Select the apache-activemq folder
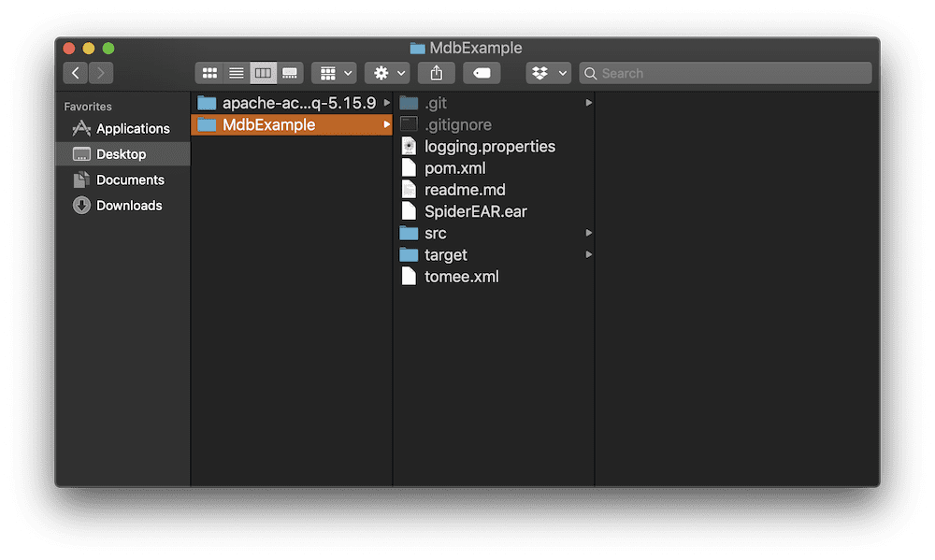This screenshot has width=935, height=560. 292,103
